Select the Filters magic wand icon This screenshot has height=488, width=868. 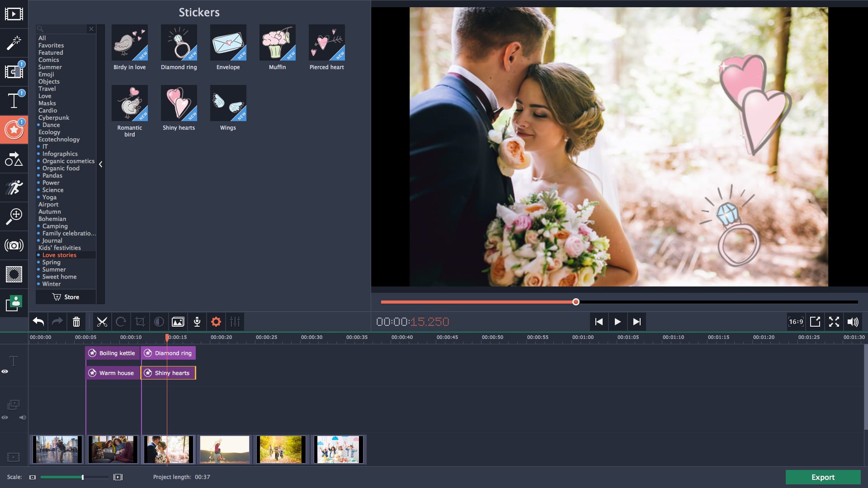[x=14, y=43]
